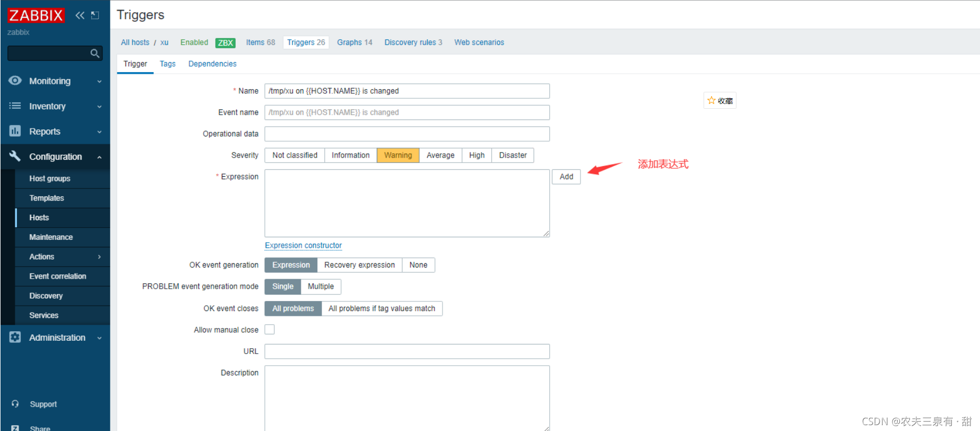Tick the Allow manual close checkbox
Screen dimensions: 980x431
pyautogui.click(x=270, y=330)
